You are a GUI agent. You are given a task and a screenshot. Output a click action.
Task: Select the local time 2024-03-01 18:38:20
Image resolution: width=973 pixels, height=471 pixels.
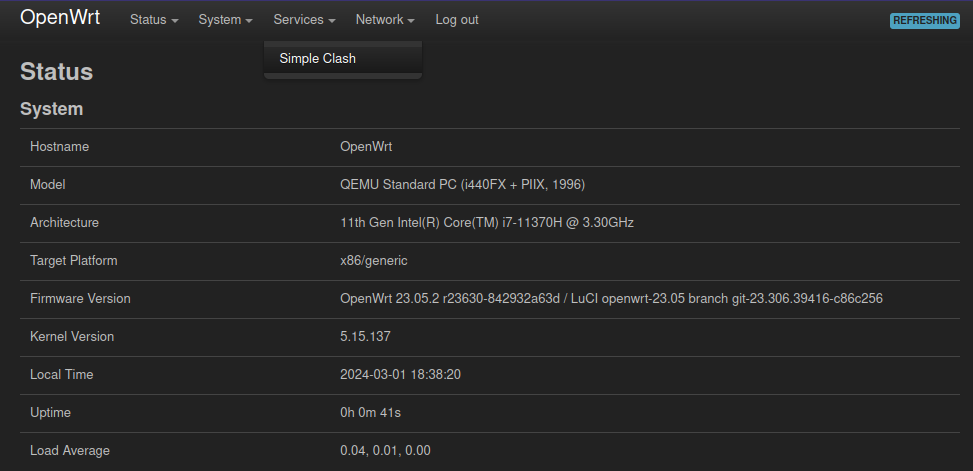(400, 375)
